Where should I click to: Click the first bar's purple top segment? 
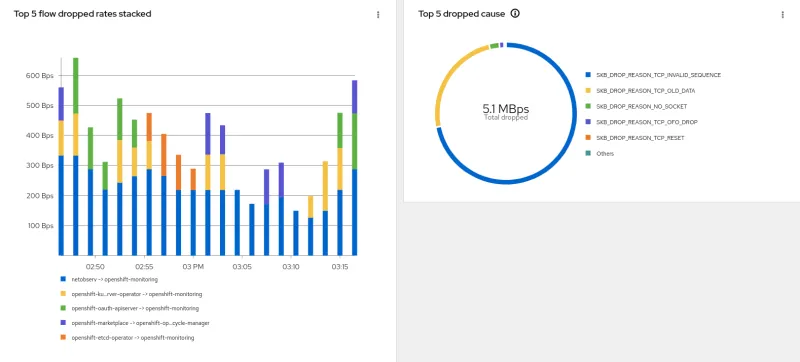tap(61, 104)
